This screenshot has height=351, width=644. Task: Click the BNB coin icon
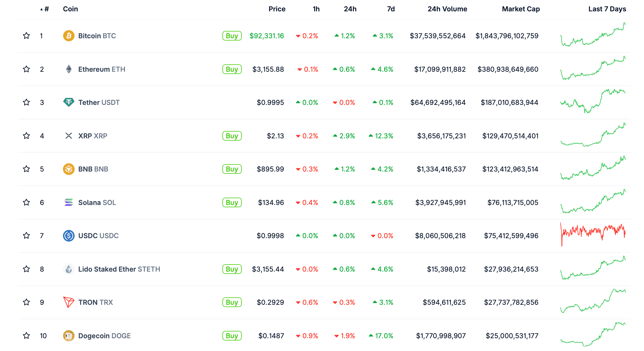[x=69, y=169]
